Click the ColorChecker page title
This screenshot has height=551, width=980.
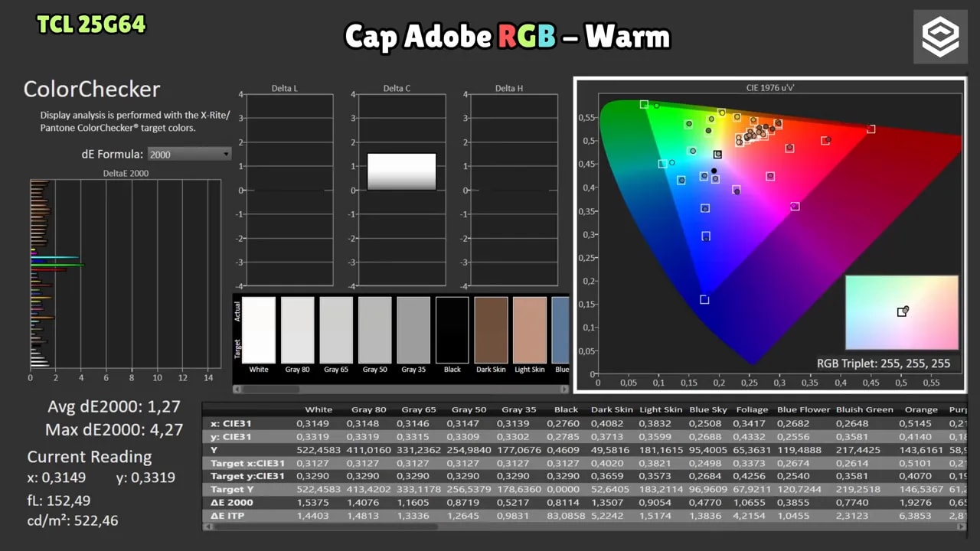tap(92, 90)
